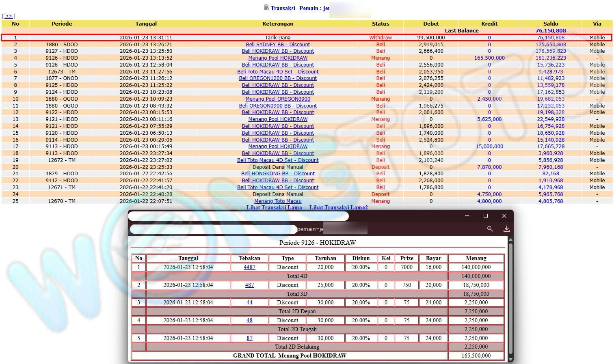Open Lihat Transaksi Lama2 link
This screenshot has height=364, width=614.
(x=338, y=207)
